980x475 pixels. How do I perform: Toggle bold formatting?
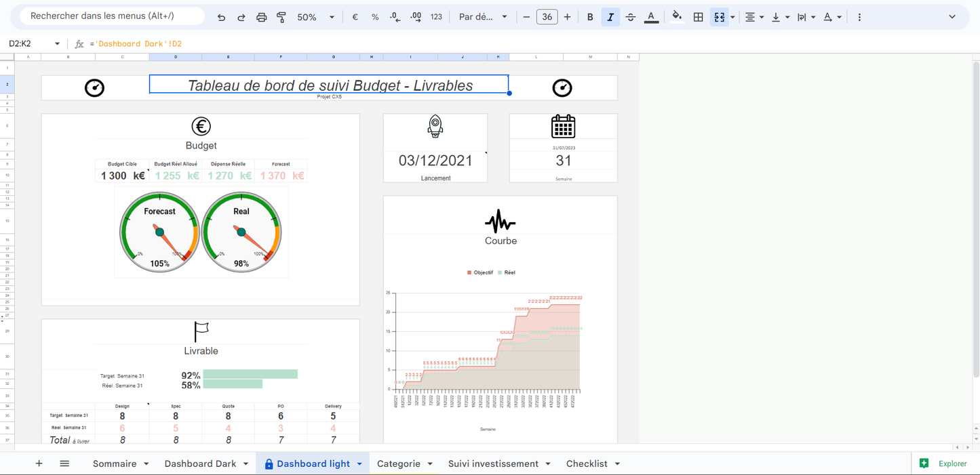[x=590, y=17]
